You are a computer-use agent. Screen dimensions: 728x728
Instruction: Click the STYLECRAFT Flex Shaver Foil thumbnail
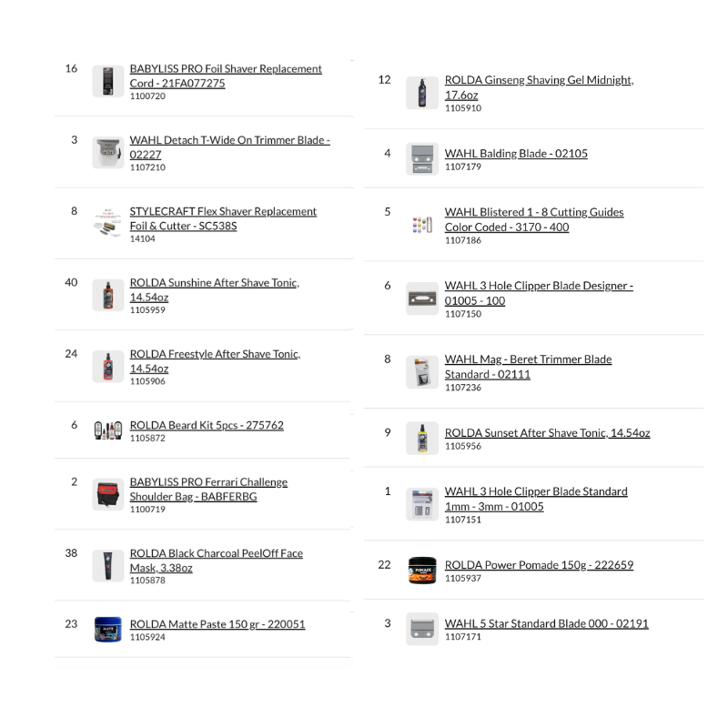107,224
